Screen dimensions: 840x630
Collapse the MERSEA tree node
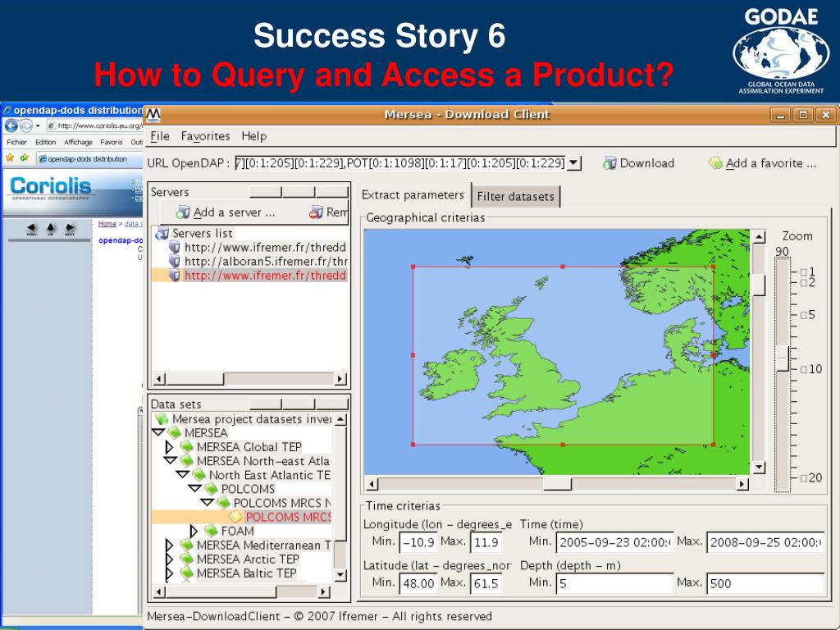pos(158,432)
